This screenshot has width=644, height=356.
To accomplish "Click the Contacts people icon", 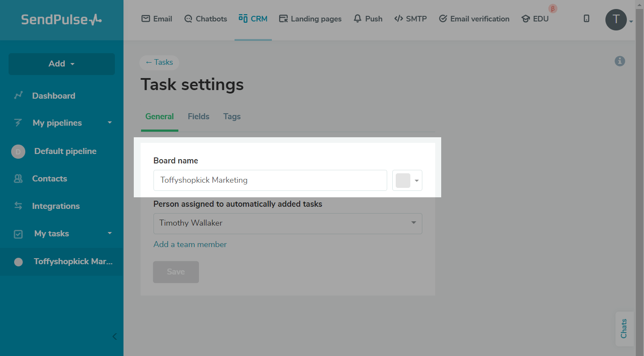I will [x=18, y=178].
